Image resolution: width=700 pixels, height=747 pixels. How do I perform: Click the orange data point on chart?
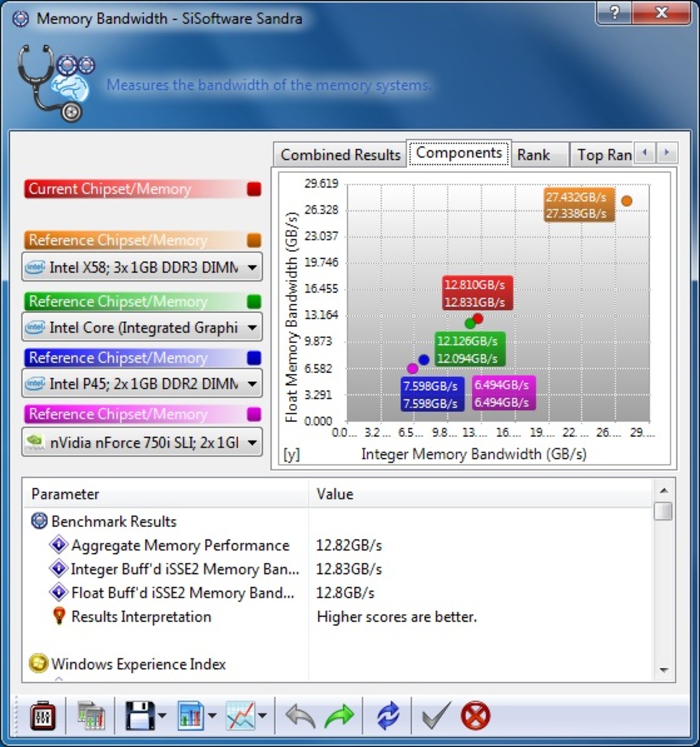click(626, 201)
